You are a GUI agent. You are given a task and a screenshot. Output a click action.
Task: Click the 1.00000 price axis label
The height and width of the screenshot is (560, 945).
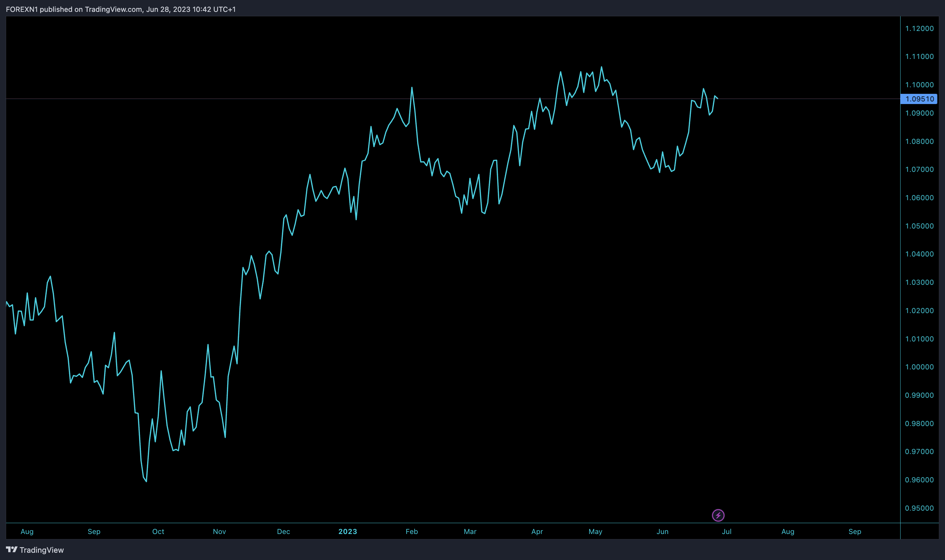pyautogui.click(x=919, y=366)
